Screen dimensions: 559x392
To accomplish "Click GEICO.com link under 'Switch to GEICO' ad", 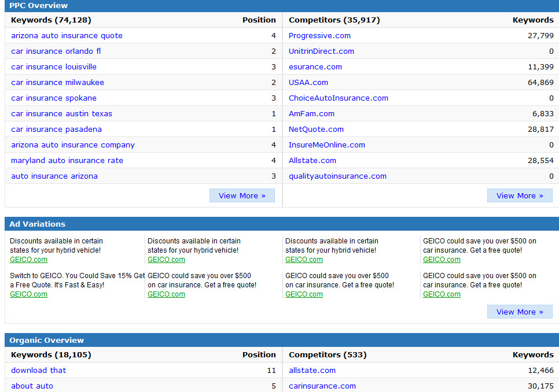I will [x=28, y=294].
